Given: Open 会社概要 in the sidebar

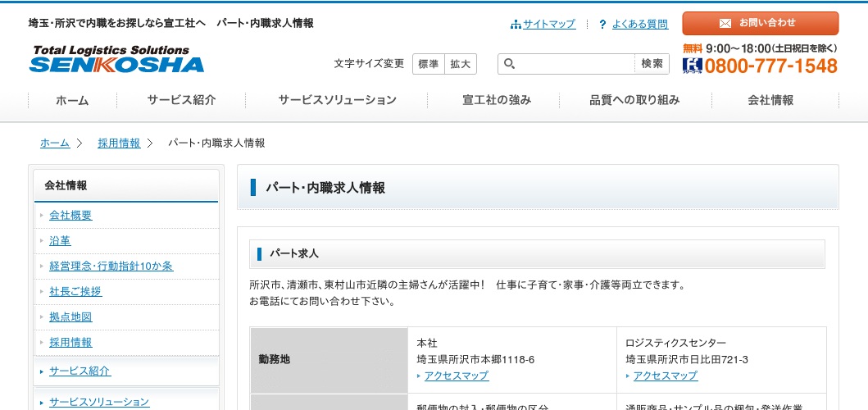Looking at the screenshot, I should pyautogui.click(x=70, y=216).
